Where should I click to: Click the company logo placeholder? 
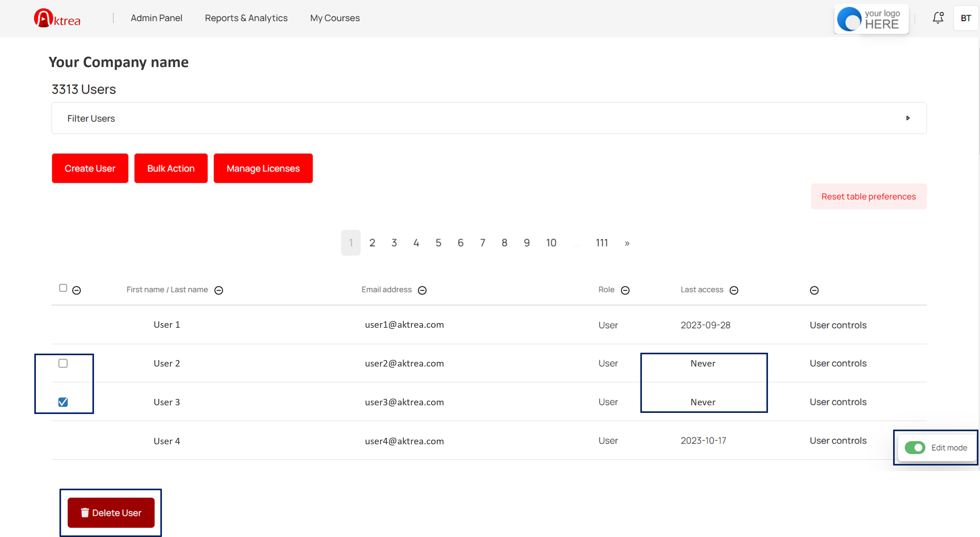click(x=871, y=19)
